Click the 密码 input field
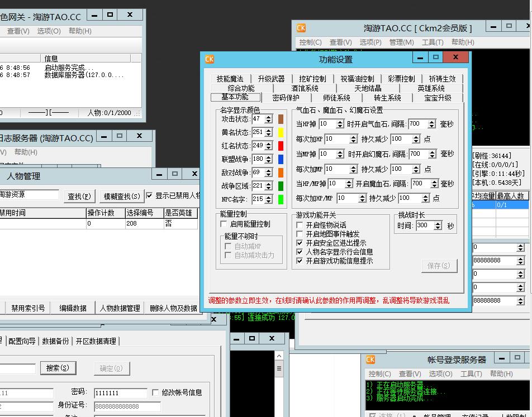The image size is (532, 417). [120, 393]
